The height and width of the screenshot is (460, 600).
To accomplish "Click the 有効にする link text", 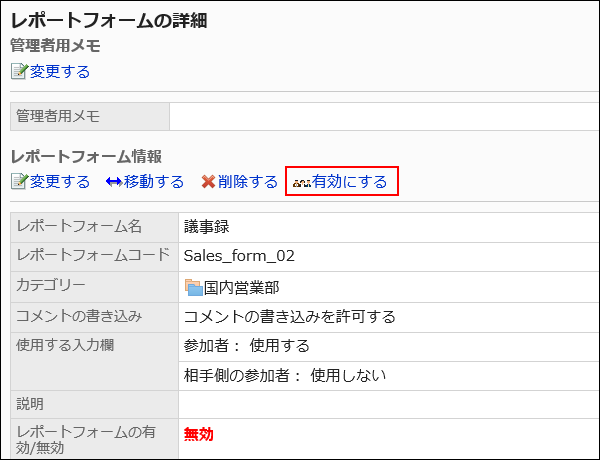I will pyautogui.click(x=349, y=182).
